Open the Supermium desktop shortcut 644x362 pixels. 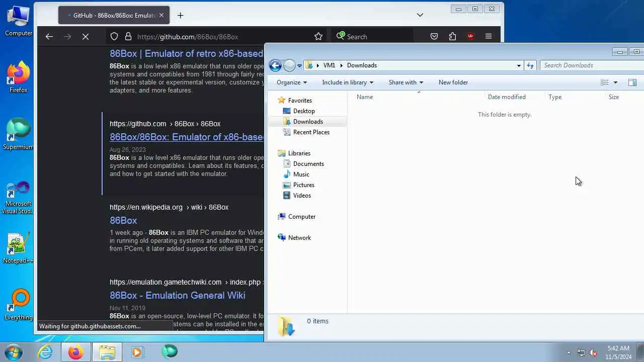[x=18, y=134]
